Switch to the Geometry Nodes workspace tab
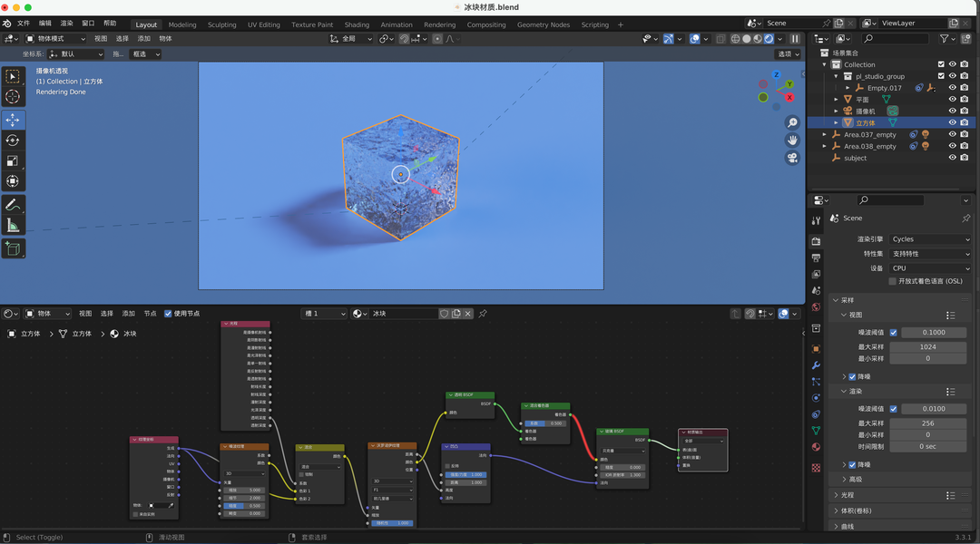This screenshot has width=980, height=544. (x=544, y=24)
